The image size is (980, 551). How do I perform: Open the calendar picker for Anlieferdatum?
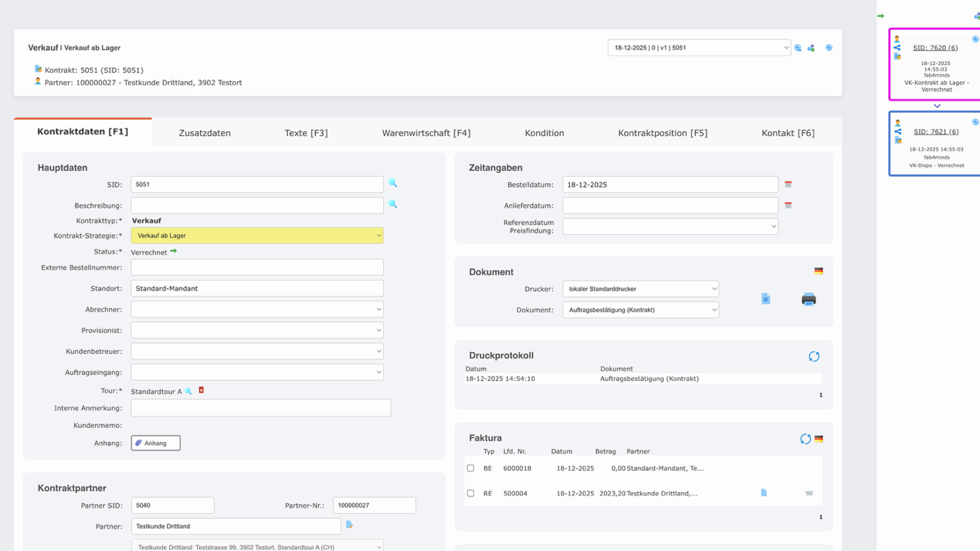pyautogui.click(x=788, y=206)
